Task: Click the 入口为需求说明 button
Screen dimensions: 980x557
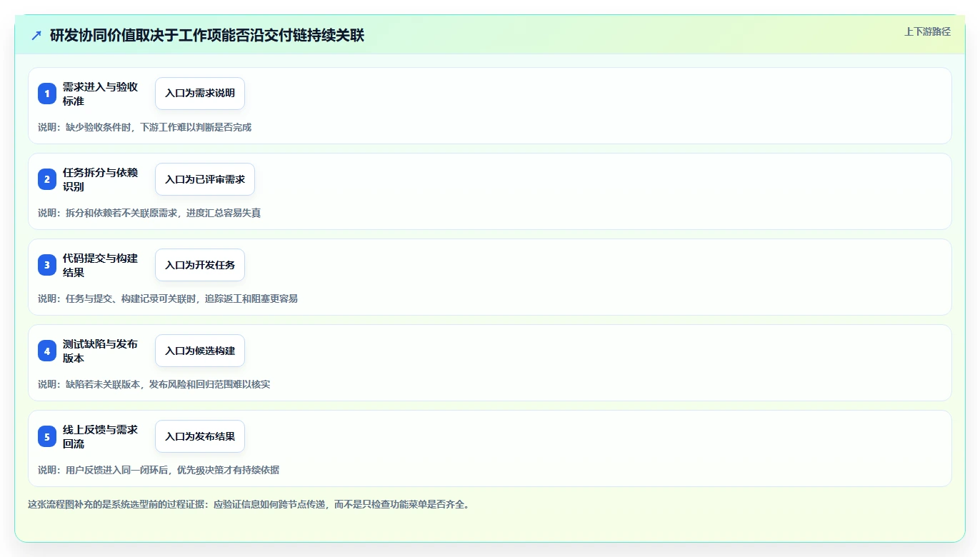Action: [200, 94]
